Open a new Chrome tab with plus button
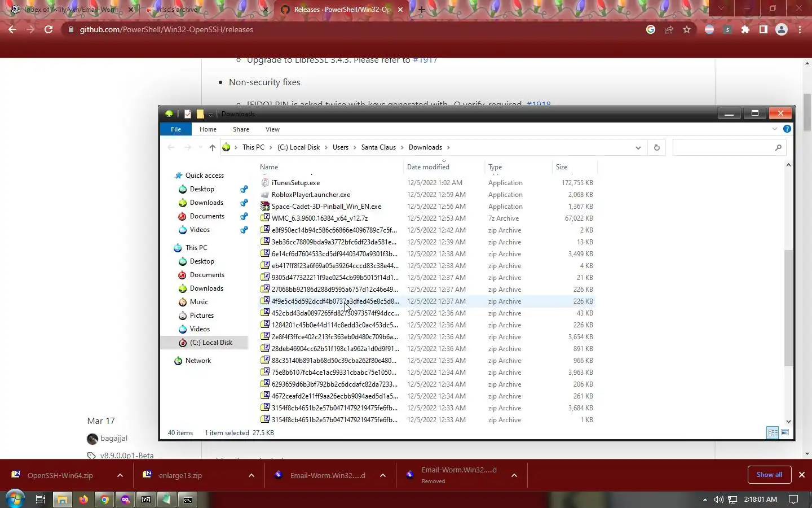This screenshot has width=812, height=508. point(421,10)
